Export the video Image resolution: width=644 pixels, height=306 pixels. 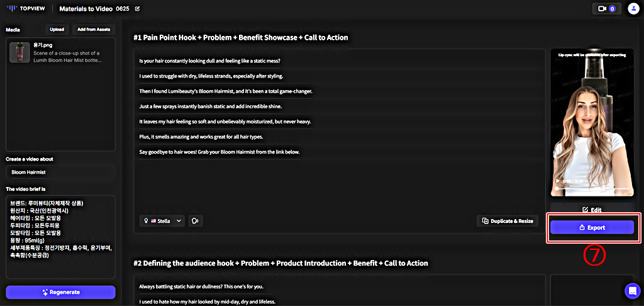pyautogui.click(x=592, y=227)
